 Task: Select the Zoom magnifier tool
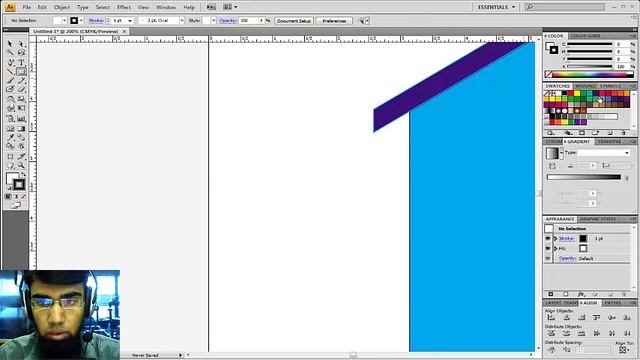pos(21,166)
